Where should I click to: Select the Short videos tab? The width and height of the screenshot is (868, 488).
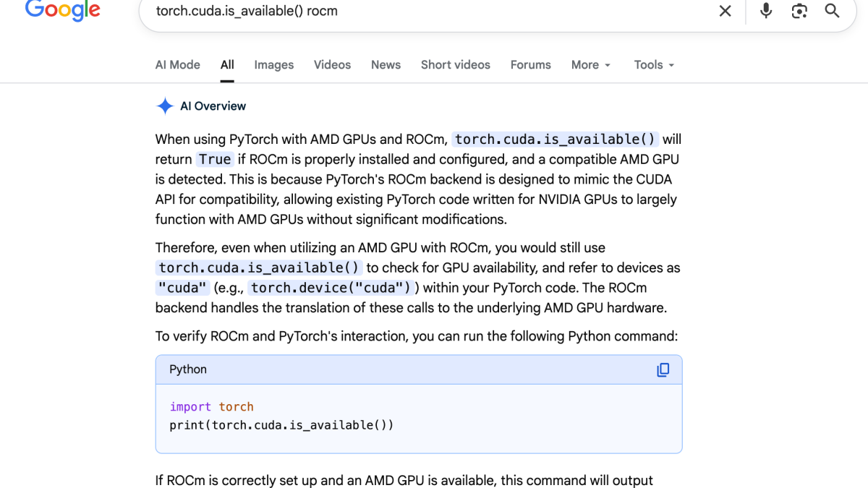455,64
